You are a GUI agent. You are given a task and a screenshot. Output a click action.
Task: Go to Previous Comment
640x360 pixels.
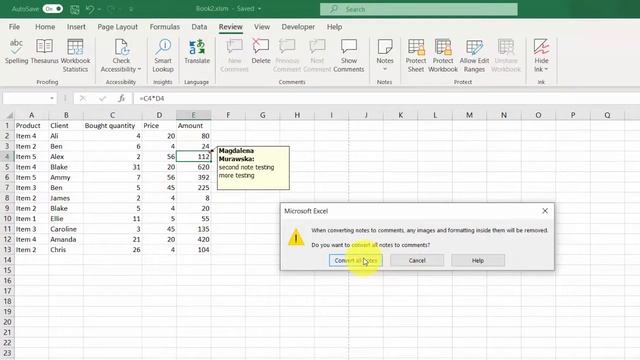(x=287, y=56)
